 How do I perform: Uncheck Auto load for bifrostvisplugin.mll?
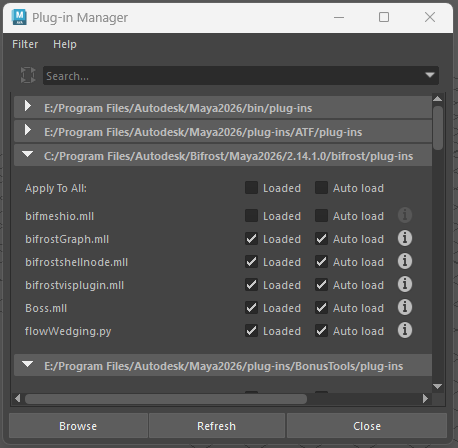(x=321, y=285)
